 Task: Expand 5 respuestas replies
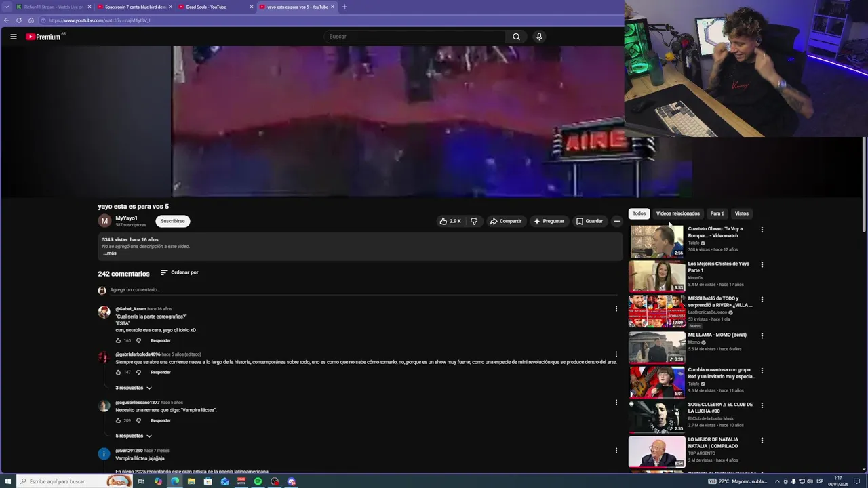(134, 436)
